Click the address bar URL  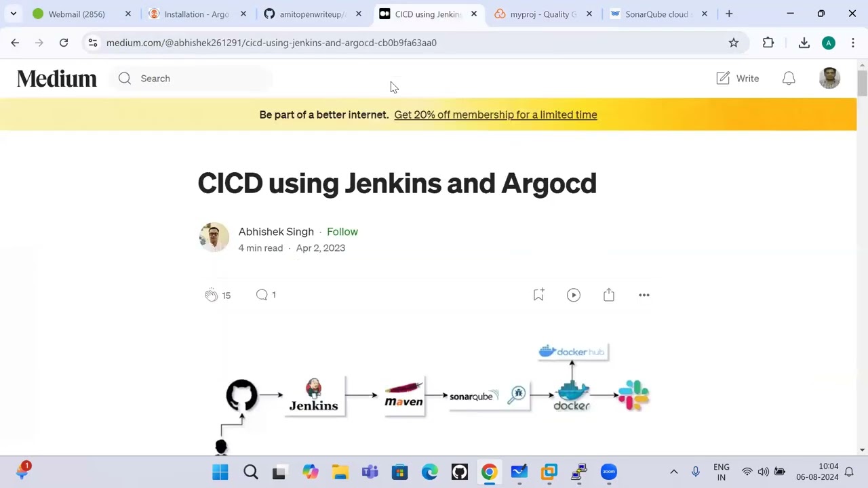[x=271, y=43]
